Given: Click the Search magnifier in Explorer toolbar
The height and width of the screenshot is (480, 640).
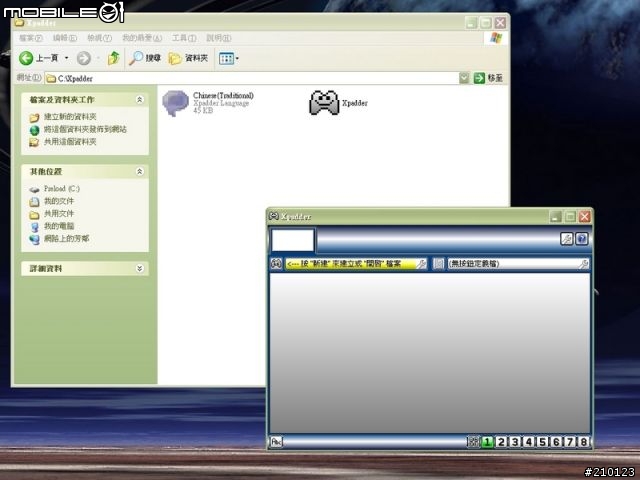Looking at the screenshot, I should pyautogui.click(x=136, y=58).
